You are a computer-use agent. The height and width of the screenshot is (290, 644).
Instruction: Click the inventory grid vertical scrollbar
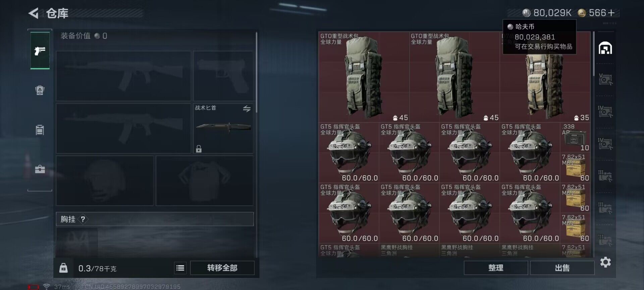[593, 54]
